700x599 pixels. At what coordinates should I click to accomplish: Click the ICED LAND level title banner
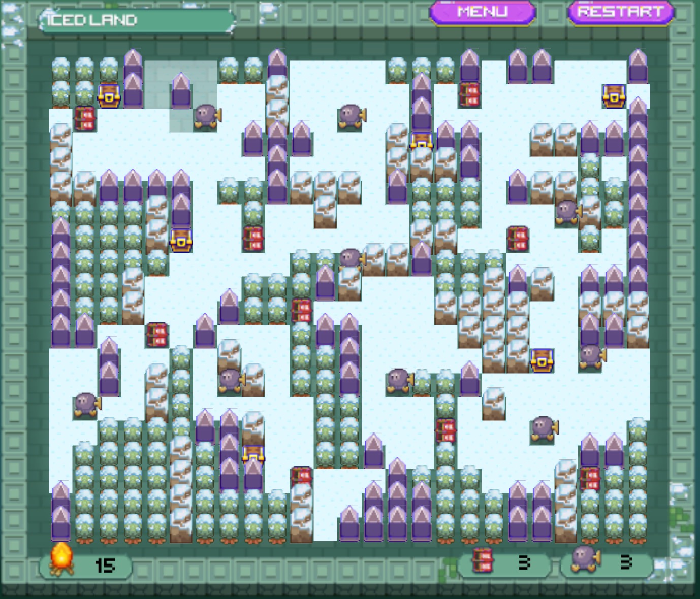click(136, 21)
